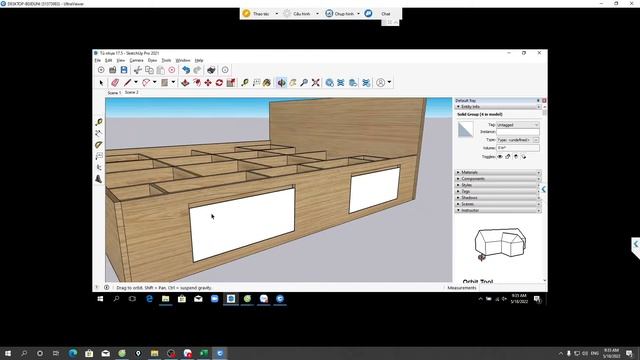
Task: Collapse the Entity Info panel
Action: (x=498, y=107)
